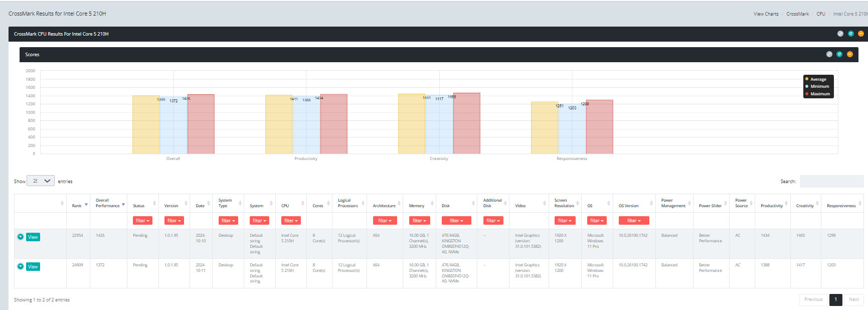
Task: Expand the Scores panel to fullscreen
Action: tap(829, 54)
